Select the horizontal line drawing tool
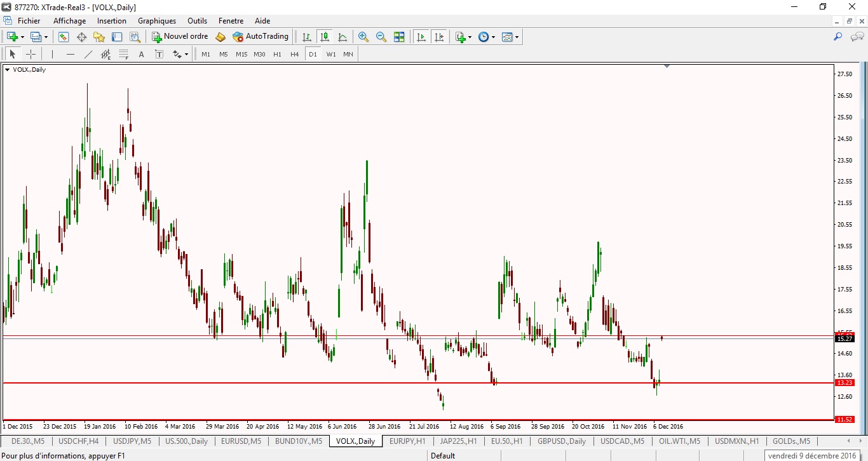868x461 pixels. (70, 55)
